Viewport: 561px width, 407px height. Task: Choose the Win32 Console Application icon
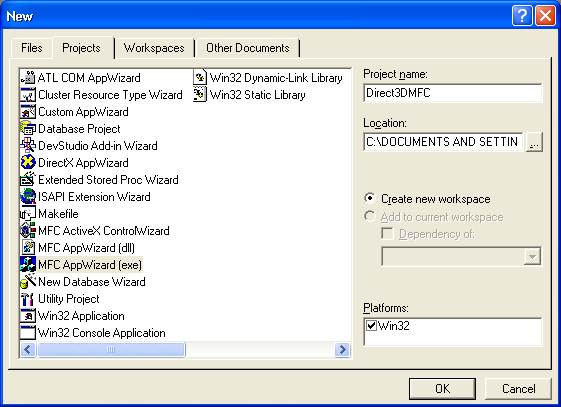[x=28, y=333]
